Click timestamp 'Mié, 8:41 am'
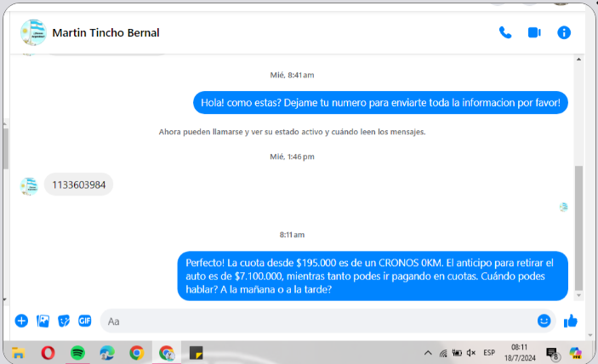The height and width of the screenshot is (364, 598). pos(292,75)
